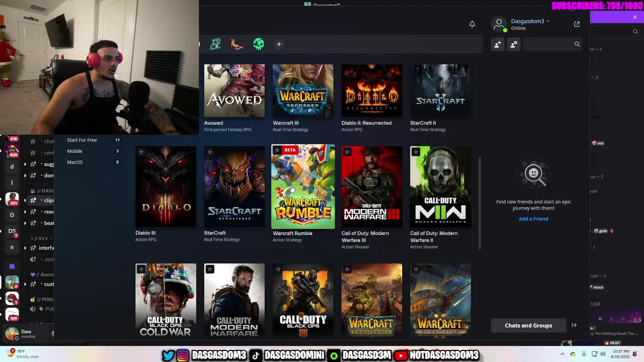This screenshot has width=644, height=362.
Task: Click Diablo II: Resurrected title text
Action: pos(366,123)
